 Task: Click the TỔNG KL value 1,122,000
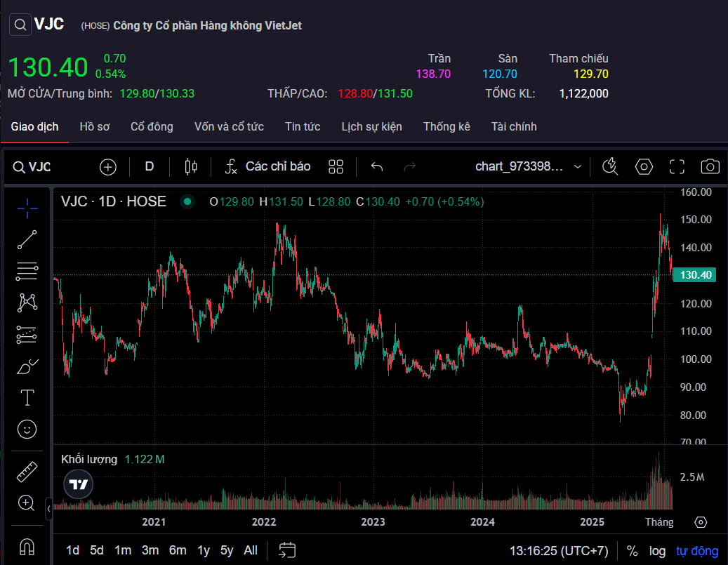[x=583, y=94]
